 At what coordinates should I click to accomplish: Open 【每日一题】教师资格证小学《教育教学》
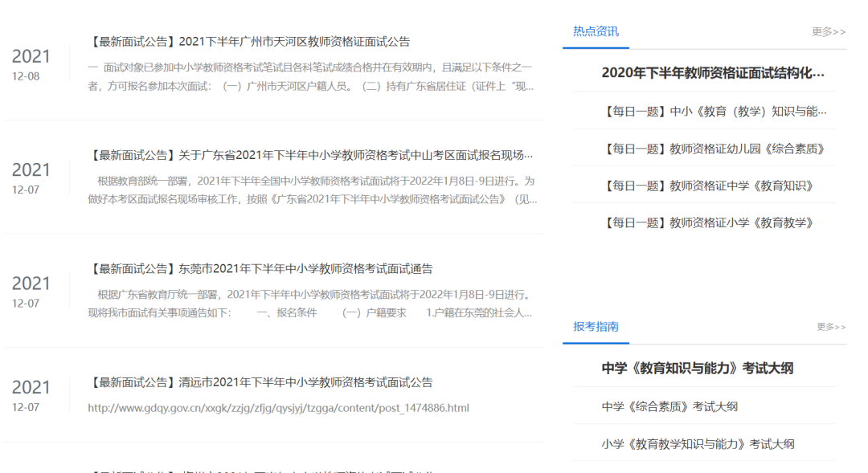click(707, 223)
